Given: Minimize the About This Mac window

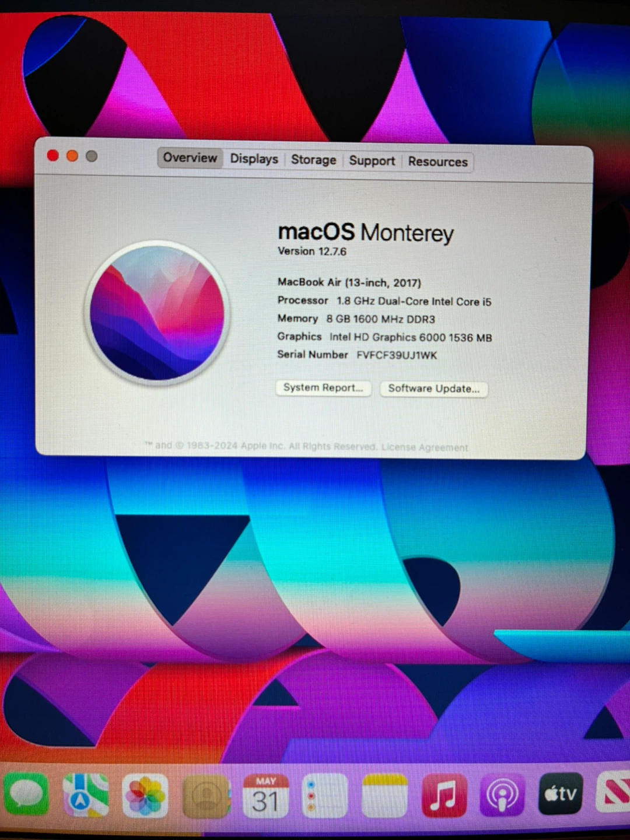Looking at the screenshot, I should coord(72,156).
